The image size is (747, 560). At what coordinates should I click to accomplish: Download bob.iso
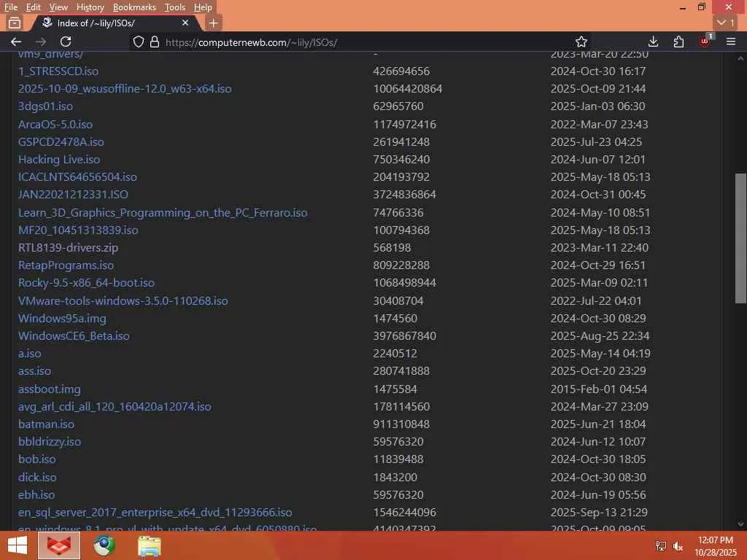click(37, 459)
